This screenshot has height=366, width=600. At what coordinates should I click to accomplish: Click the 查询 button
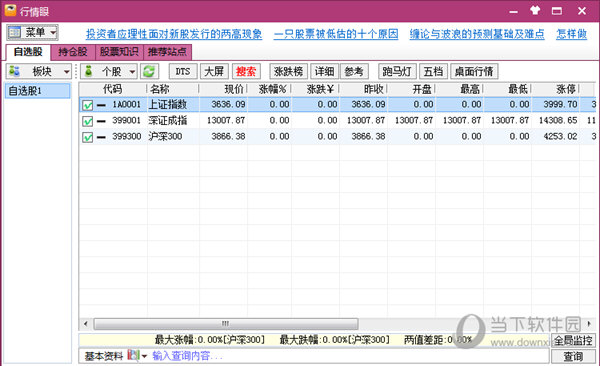tap(573, 356)
